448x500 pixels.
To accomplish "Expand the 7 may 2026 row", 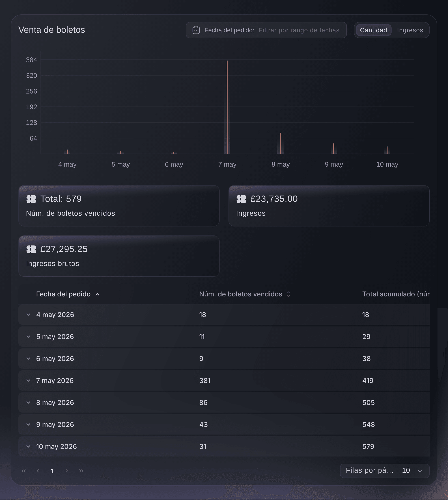I will click(x=28, y=380).
